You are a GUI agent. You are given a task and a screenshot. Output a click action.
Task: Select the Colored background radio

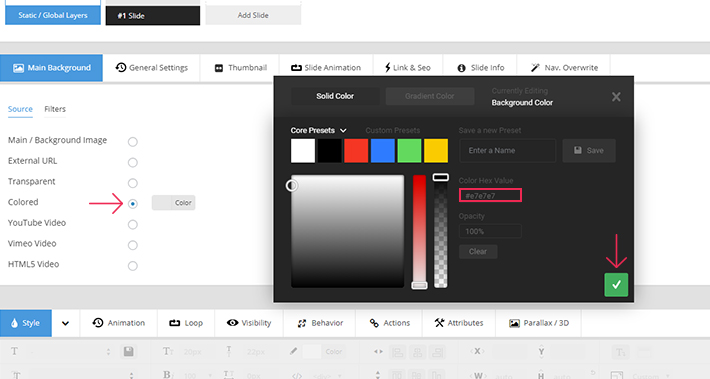[x=133, y=204]
